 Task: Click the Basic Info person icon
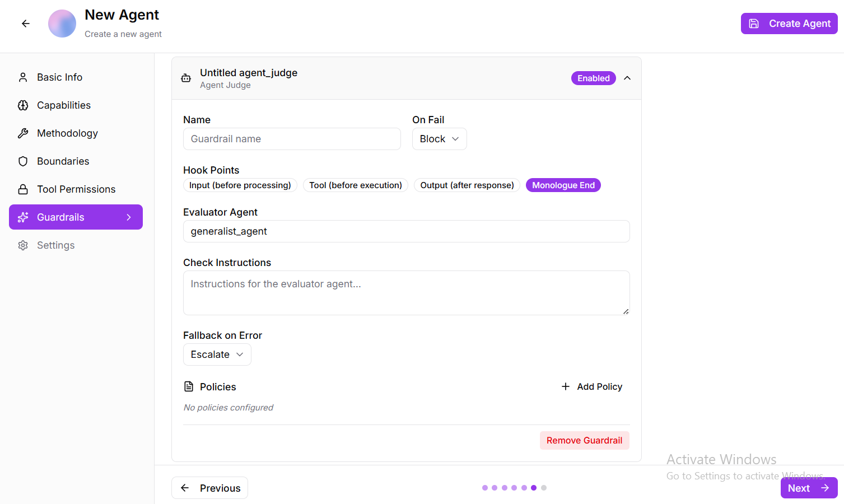[23, 77]
